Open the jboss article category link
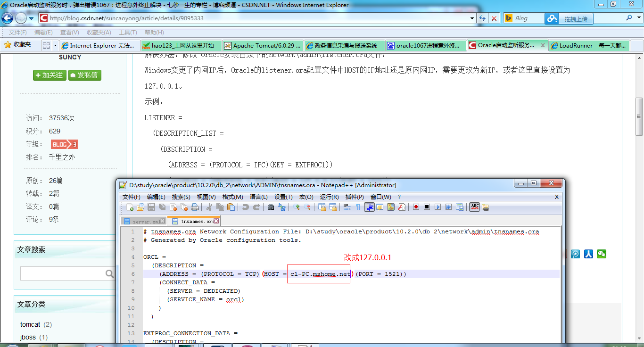Image resolution: width=644 pixels, height=347 pixels. [28, 337]
